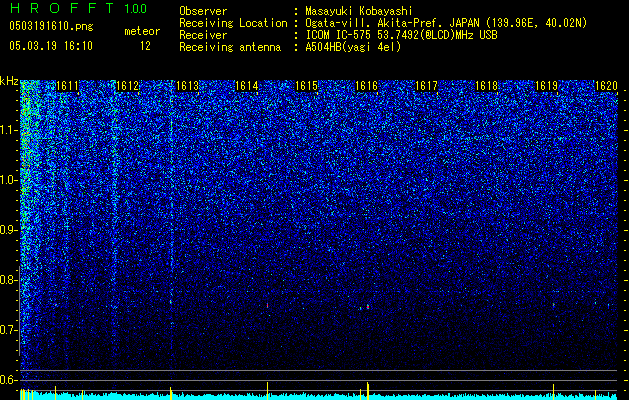The image size is (629, 400).
Task: Click the yellow spike below 1619
Action: (554, 392)
